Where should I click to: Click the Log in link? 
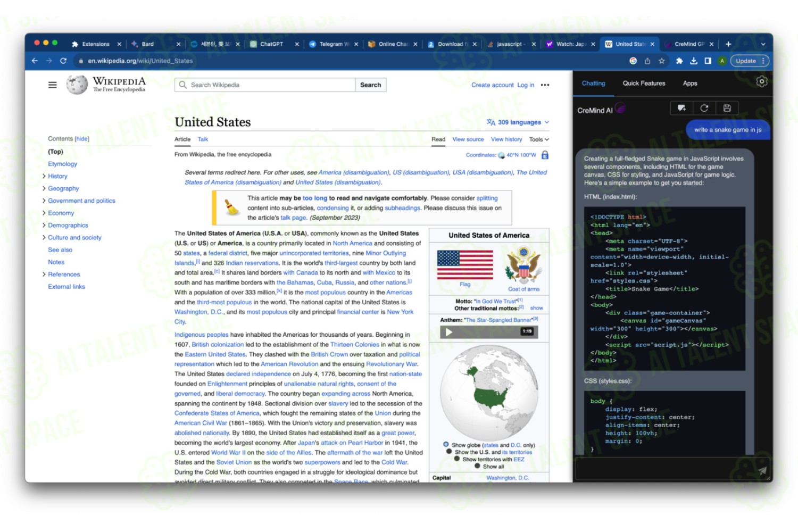point(526,85)
